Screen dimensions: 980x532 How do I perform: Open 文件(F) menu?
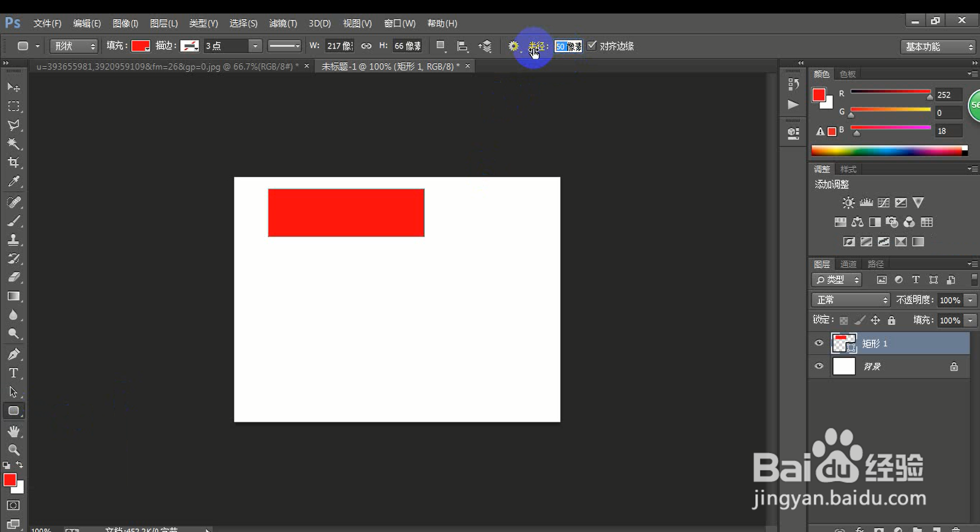coord(47,23)
